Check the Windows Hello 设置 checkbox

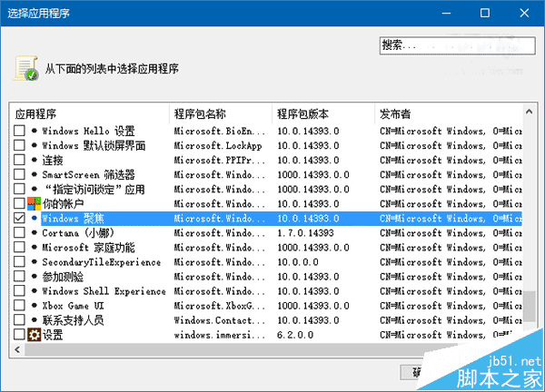pos(19,131)
